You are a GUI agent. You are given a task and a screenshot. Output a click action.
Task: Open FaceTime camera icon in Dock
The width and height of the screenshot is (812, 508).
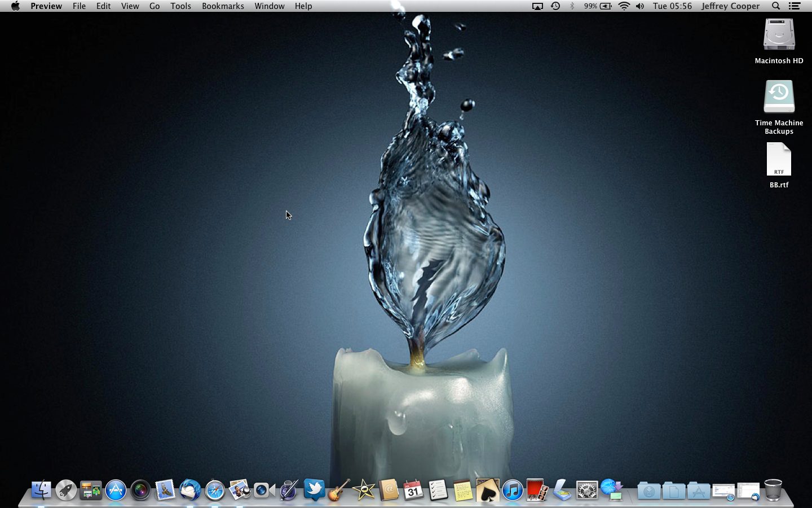(x=264, y=490)
